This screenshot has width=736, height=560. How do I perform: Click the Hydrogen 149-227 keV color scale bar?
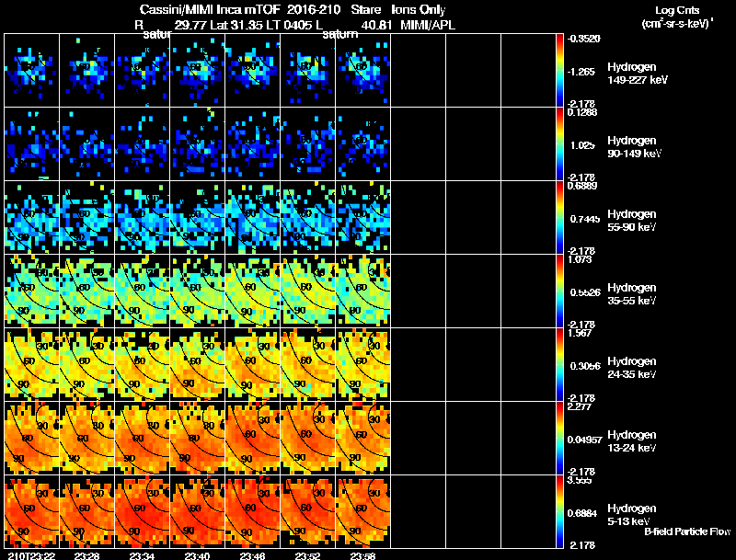coord(559,71)
